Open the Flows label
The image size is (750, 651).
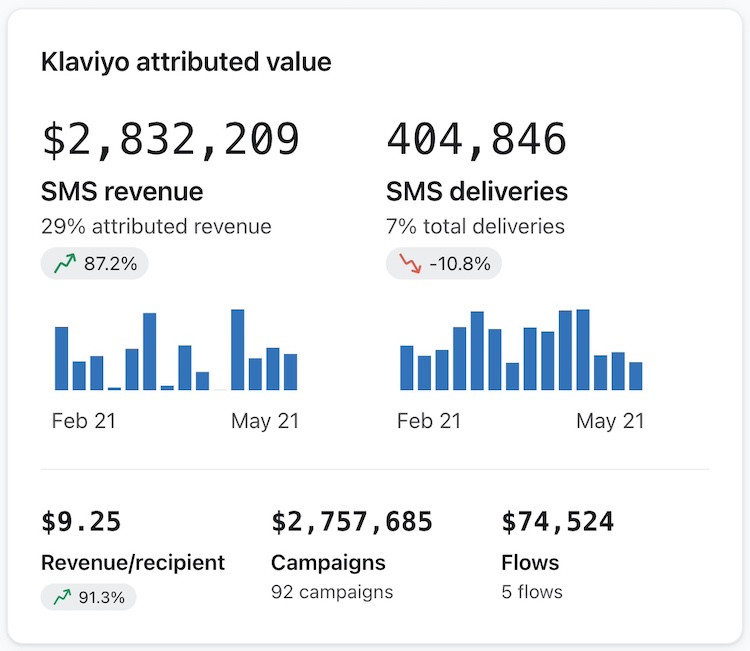click(x=530, y=562)
